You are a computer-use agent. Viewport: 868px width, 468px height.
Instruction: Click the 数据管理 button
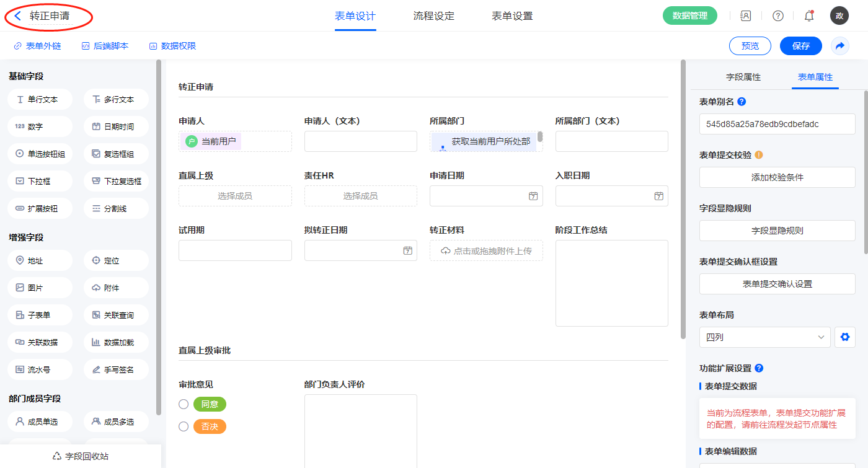coord(689,16)
